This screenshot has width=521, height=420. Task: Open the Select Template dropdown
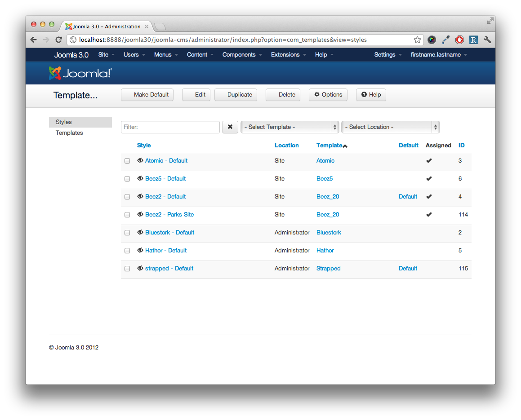pyautogui.click(x=290, y=127)
